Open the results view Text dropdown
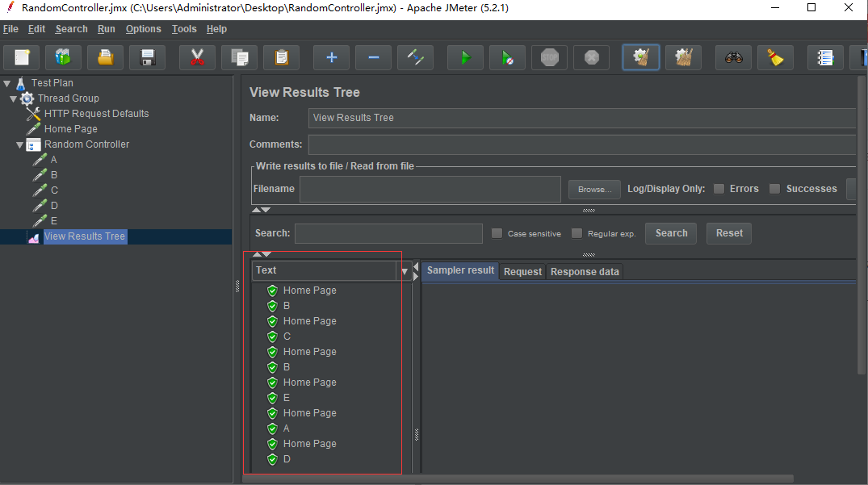Image resolution: width=868 pixels, height=485 pixels. [x=404, y=271]
